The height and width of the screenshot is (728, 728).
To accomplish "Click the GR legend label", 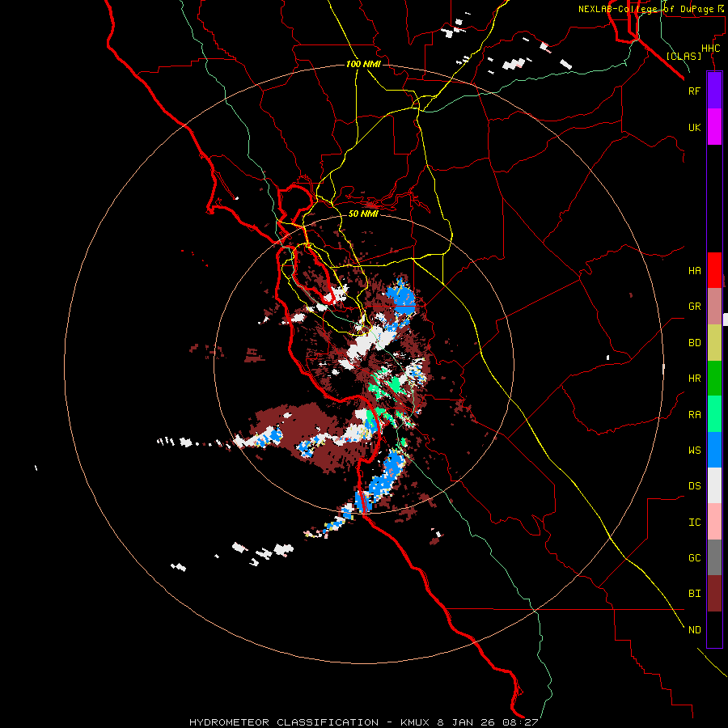I will [694, 307].
